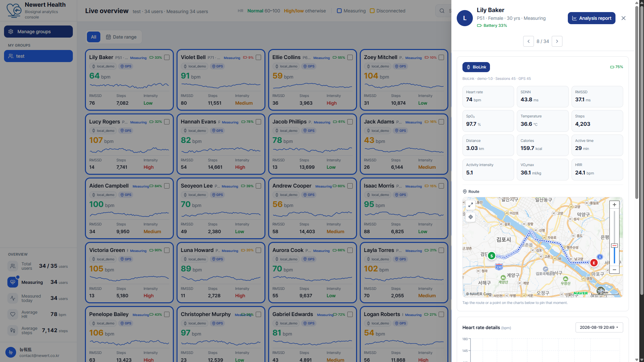
Task: Zoom in on the route map
Action: tap(614, 205)
